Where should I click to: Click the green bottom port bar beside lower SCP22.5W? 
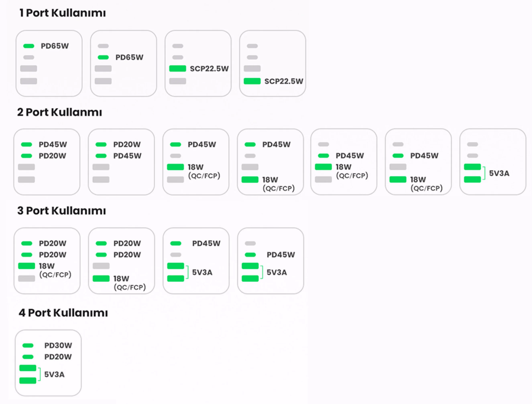pyautogui.click(x=252, y=81)
